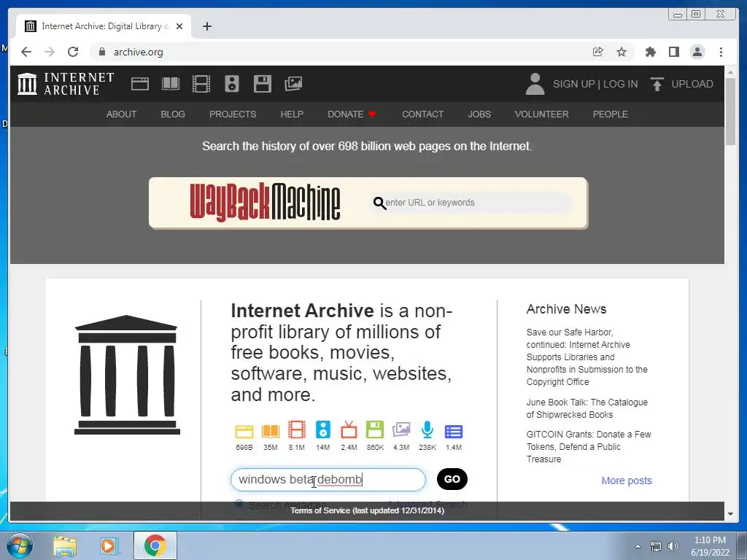Click the UPLOAD link text

click(x=692, y=84)
